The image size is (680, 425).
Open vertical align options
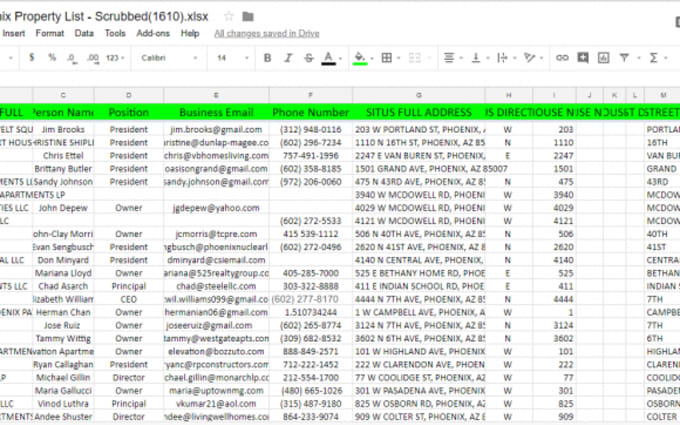click(476, 58)
